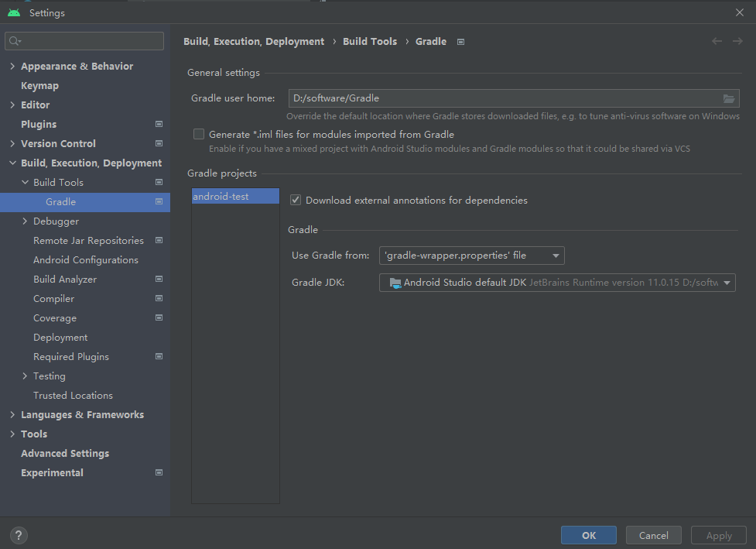Click the back navigation arrow

pyautogui.click(x=717, y=41)
